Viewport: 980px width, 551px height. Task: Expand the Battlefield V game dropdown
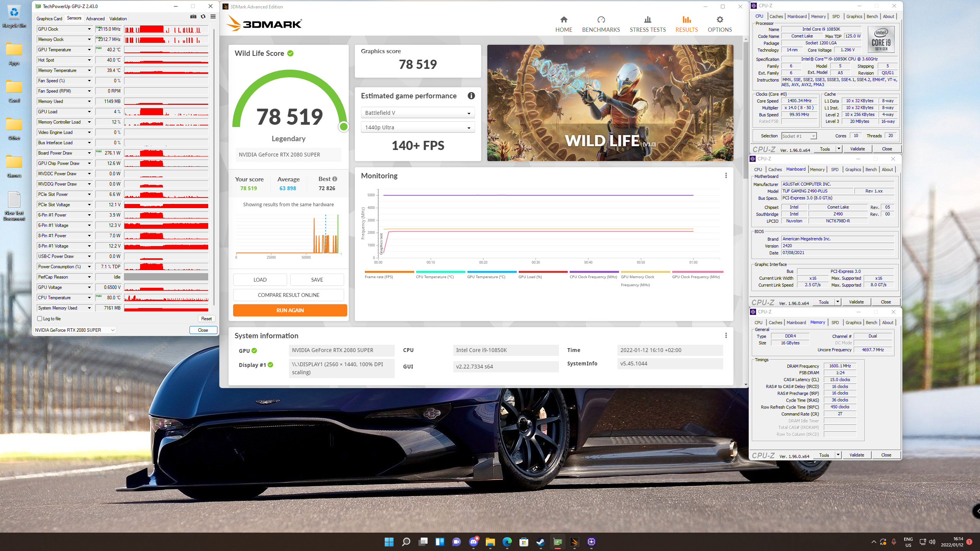coord(418,113)
